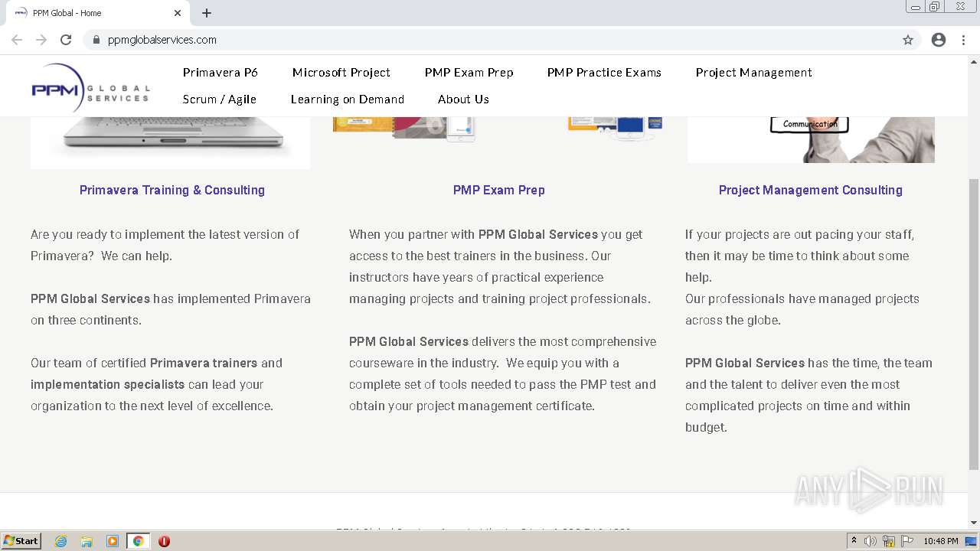This screenshot has width=980, height=551.
Task: Click the bold 'implementation specialists' text
Action: coord(107,384)
